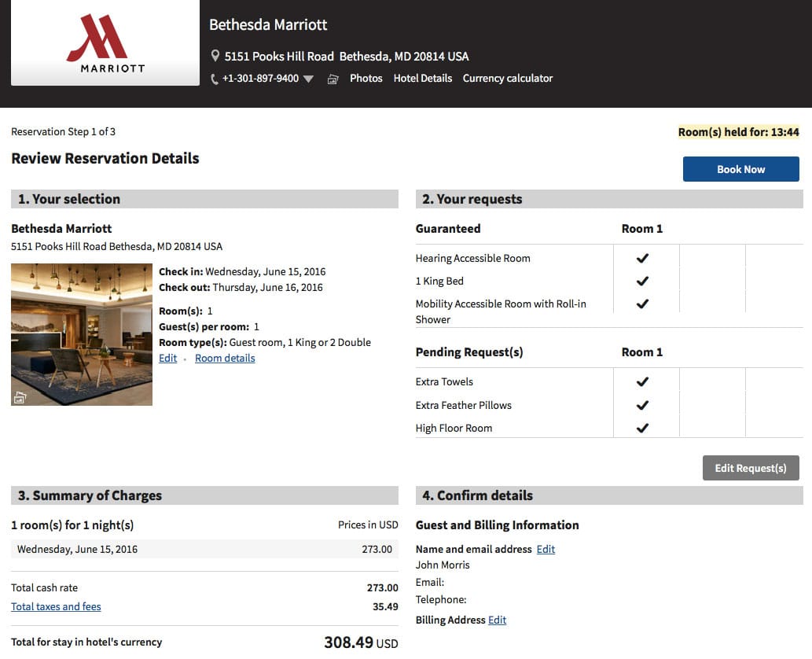Toggle the Hearing Accessible Room checkmark
The image size is (812, 659).
click(x=644, y=257)
